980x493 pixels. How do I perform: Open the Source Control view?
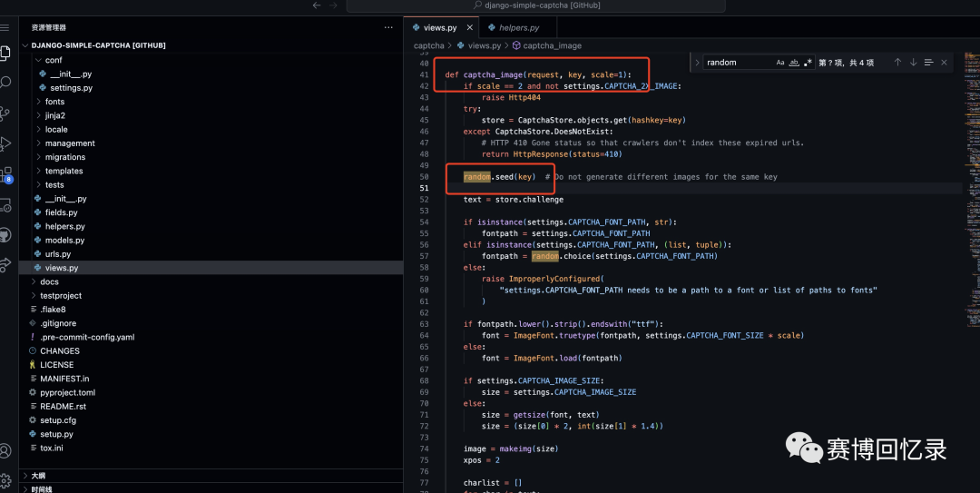tap(5, 113)
